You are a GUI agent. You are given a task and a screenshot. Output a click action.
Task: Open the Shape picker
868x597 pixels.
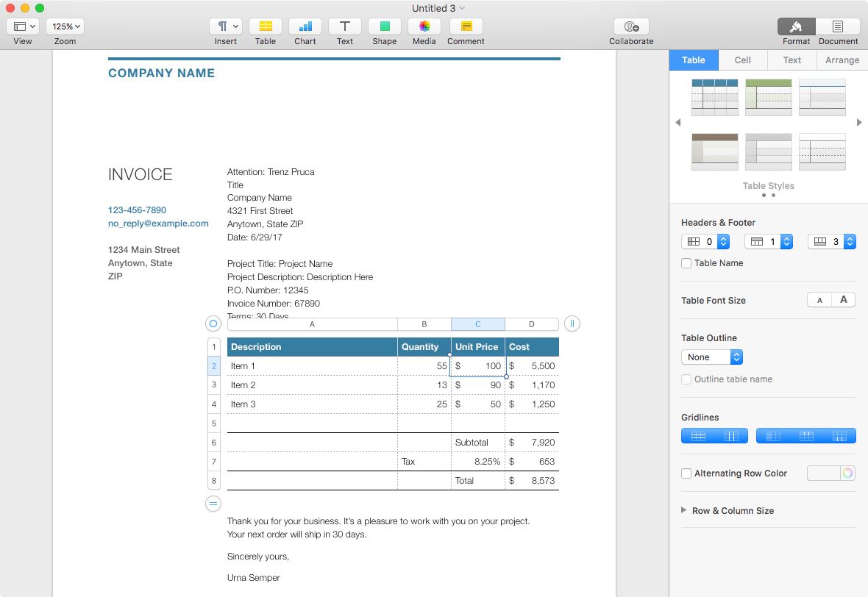click(x=384, y=26)
